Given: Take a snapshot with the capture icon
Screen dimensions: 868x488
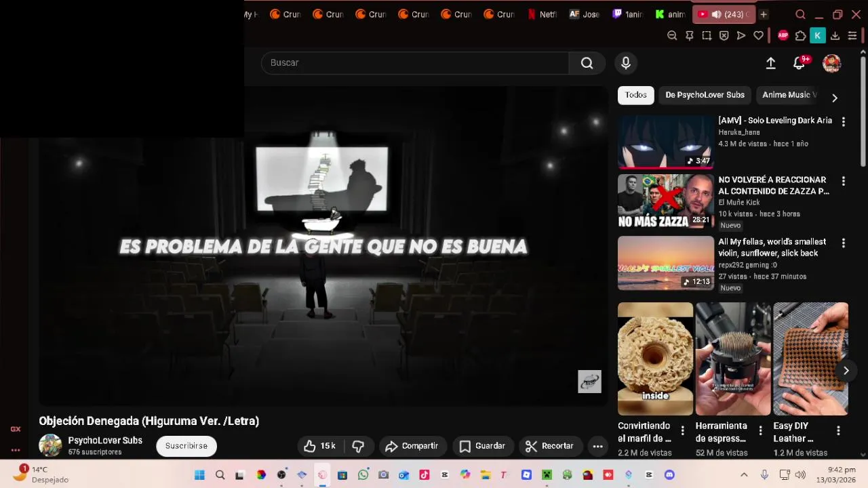Looking at the screenshot, I should click(x=707, y=35).
